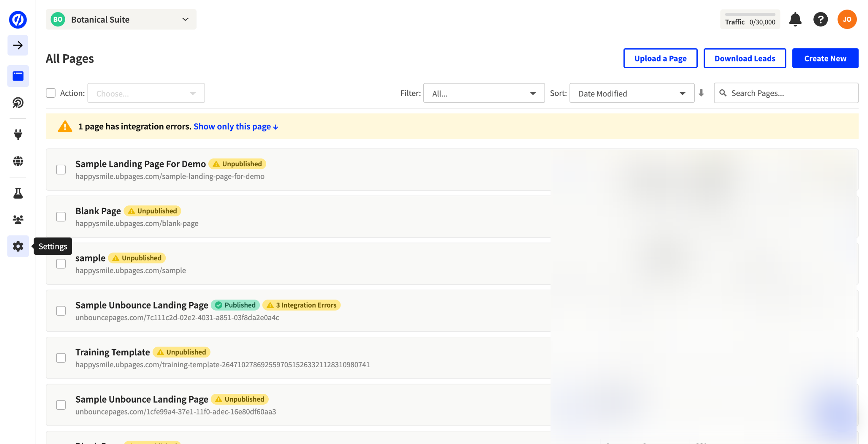The width and height of the screenshot is (868, 444).
Task: Toggle sort direction arrow icon
Action: [701, 93]
